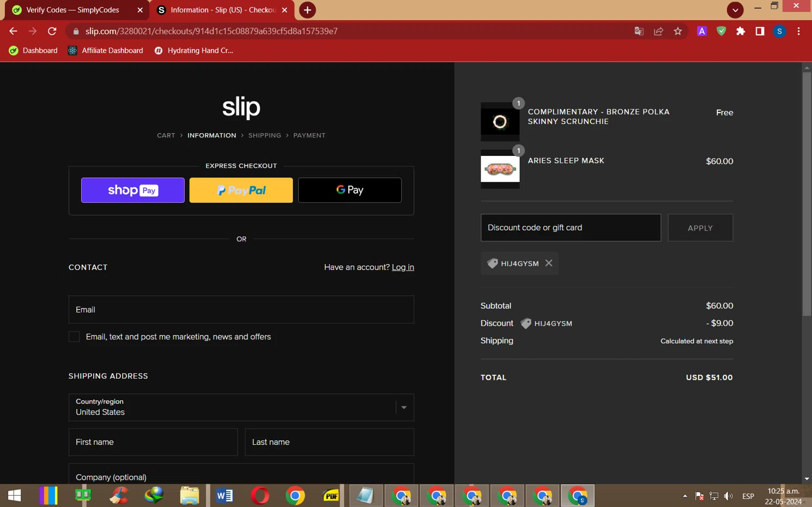Image resolution: width=812 pixels, height=507 pixels.
Task: Open the PDF app in taskbar
Action: point(330,496)
